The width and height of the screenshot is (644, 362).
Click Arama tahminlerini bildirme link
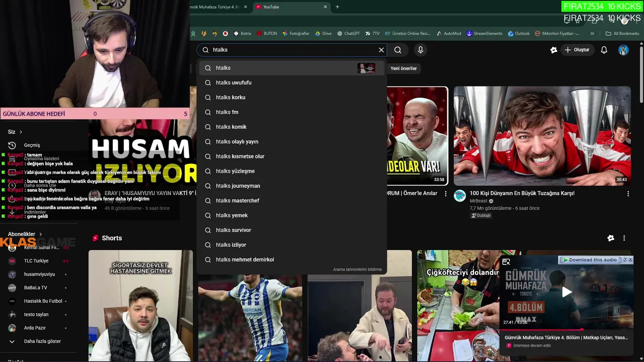tap(357, 269)
